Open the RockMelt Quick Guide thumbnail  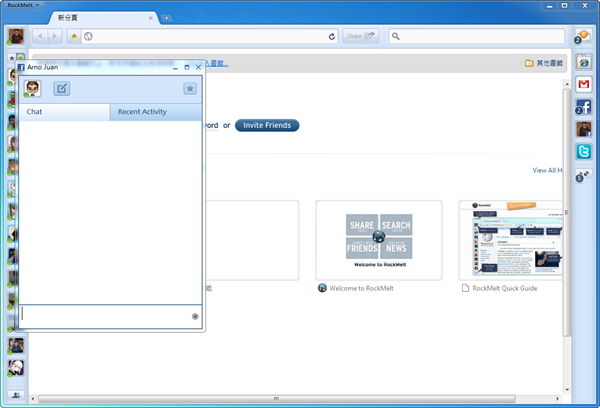pos(511,240)
